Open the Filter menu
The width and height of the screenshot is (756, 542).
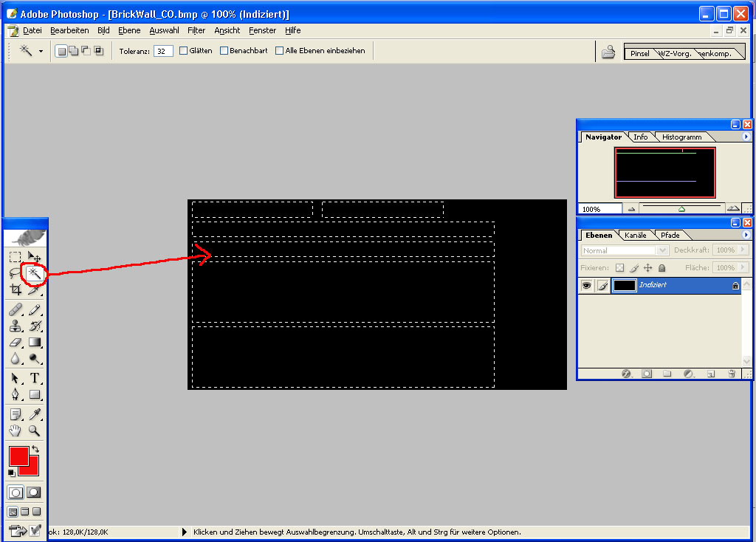[x=196, y=30]
